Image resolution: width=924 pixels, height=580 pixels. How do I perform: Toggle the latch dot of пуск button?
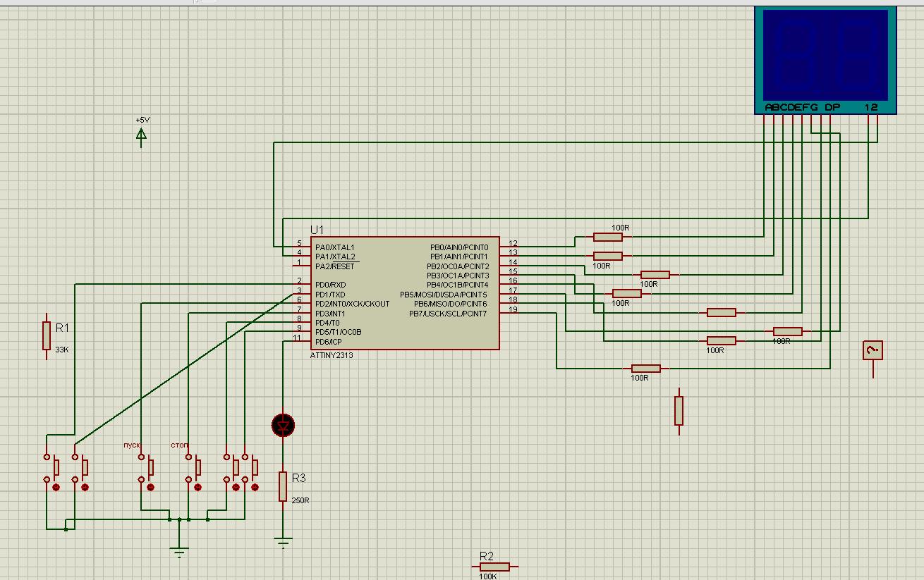150,487
